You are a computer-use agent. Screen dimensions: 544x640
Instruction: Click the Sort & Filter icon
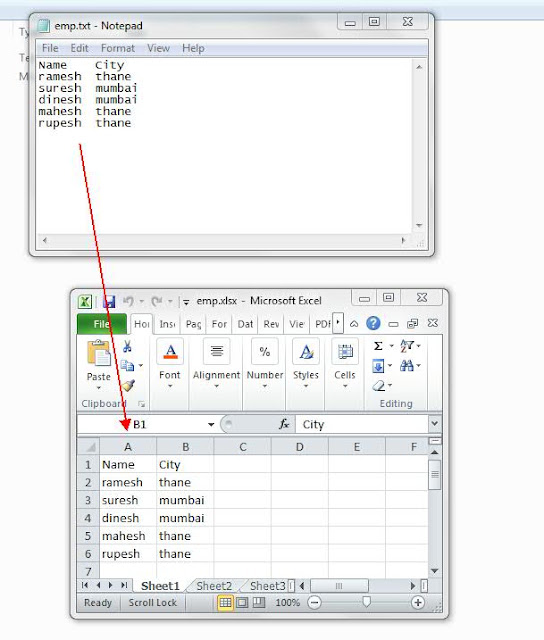coord(407,346)
